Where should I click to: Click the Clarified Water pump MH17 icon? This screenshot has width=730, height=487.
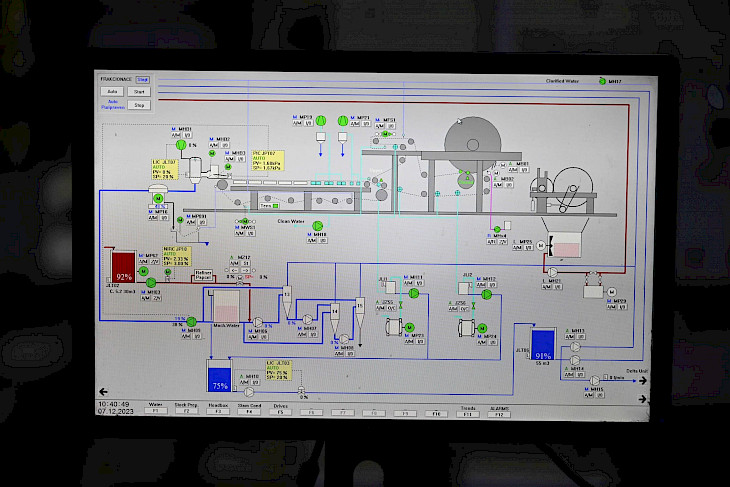point(602,81)
